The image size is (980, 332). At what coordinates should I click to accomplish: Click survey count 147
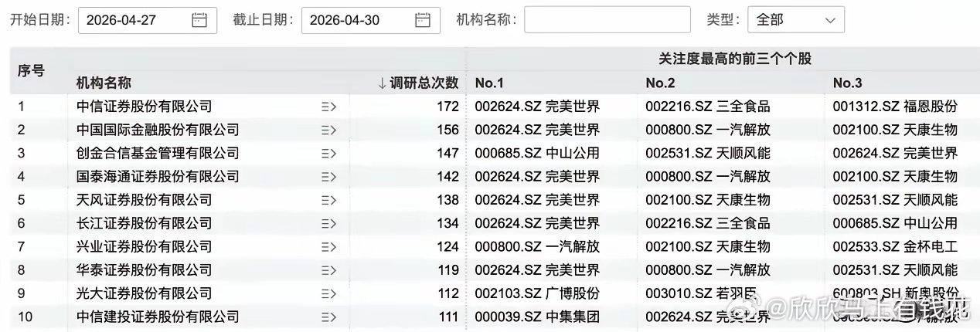(447, 153)
